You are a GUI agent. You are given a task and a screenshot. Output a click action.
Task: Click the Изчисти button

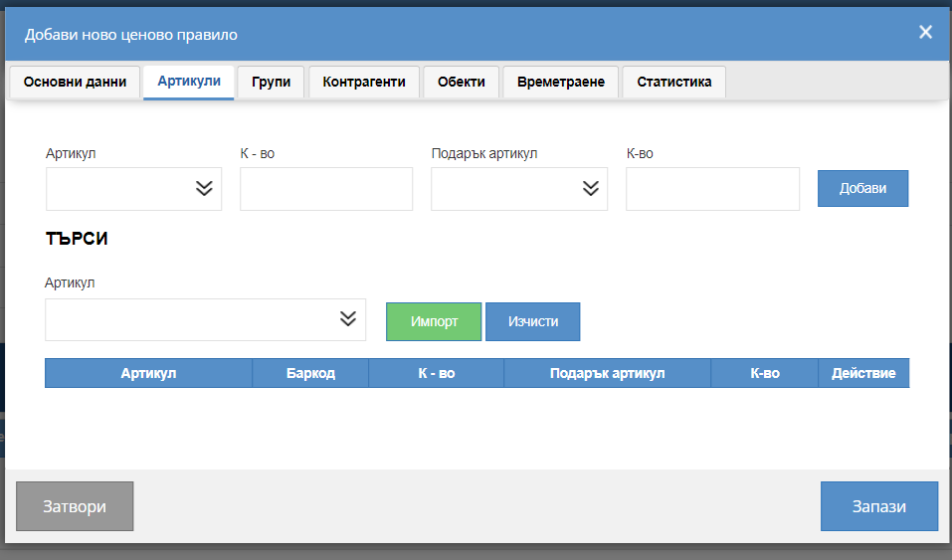pos(532,321)
